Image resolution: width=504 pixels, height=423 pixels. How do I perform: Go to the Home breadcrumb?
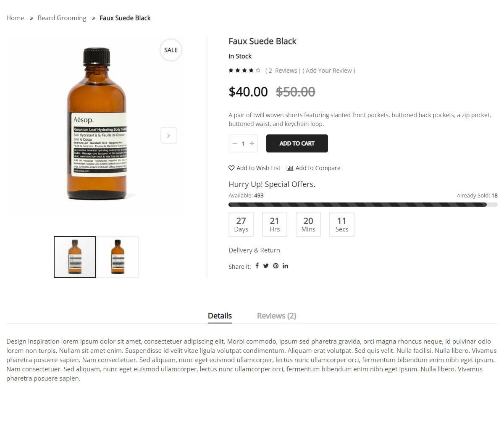(15, 18)
